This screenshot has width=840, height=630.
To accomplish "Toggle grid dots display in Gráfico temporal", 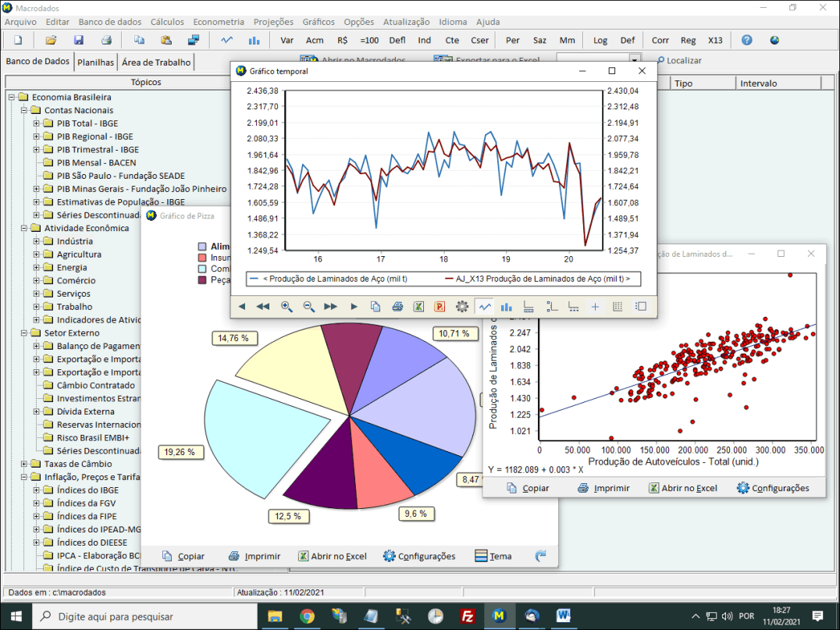I will 618,307.
